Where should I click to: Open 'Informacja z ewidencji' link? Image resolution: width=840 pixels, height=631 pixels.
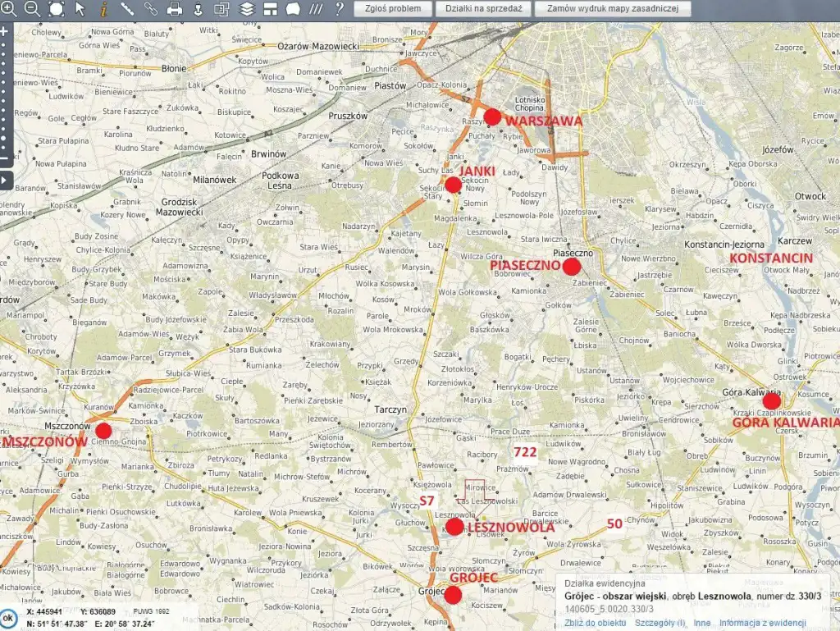[x=763, y=623]
